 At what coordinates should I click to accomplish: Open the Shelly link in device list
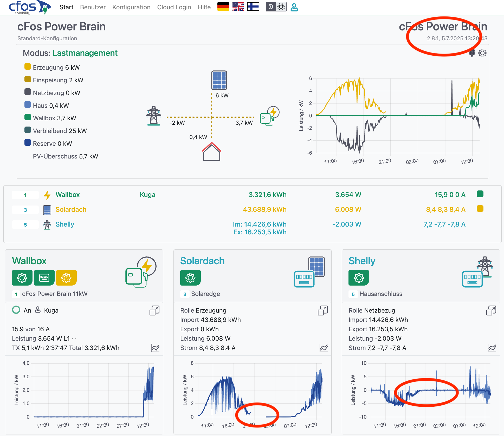click(x=65, y=224)
